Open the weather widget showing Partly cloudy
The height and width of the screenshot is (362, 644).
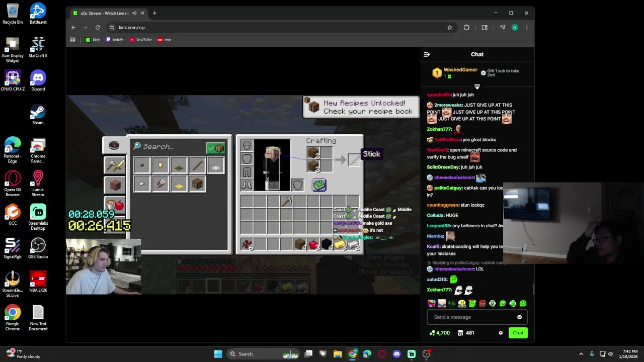click(x=23, y=354)
